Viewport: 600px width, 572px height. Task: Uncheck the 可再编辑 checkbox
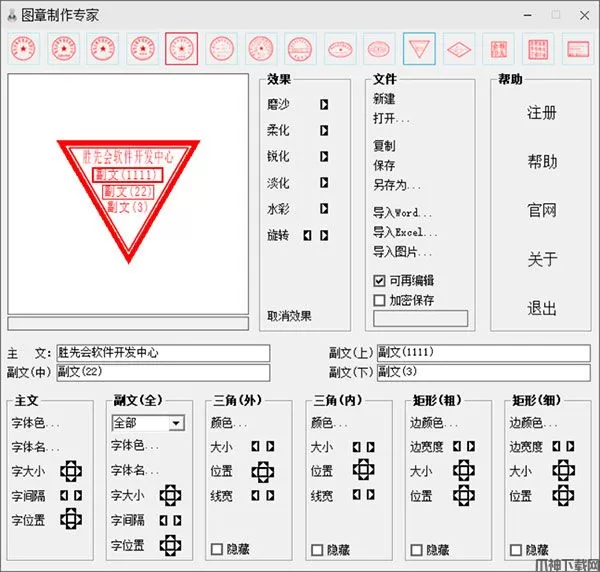point(379,280)
